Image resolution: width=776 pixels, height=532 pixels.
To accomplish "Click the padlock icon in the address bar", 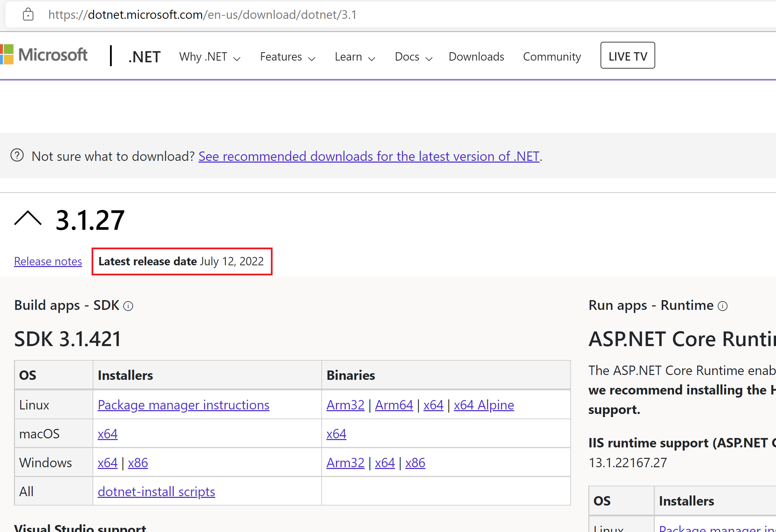I will click(28, 14).
